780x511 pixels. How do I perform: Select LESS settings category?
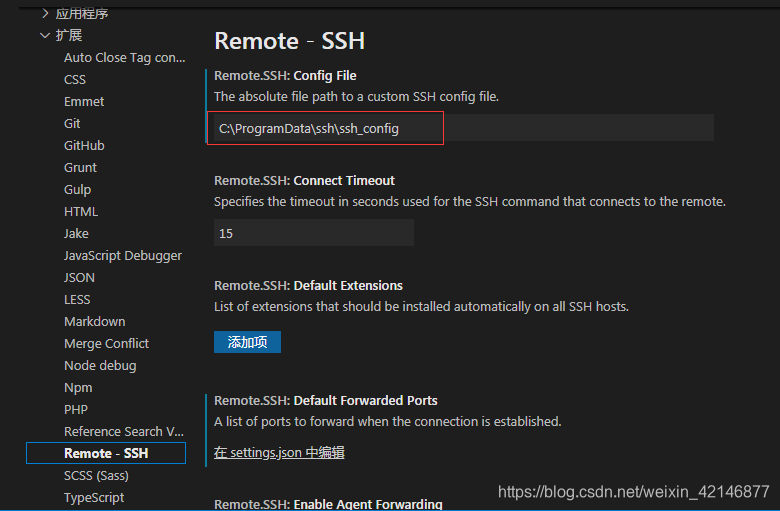pos(77,300)
